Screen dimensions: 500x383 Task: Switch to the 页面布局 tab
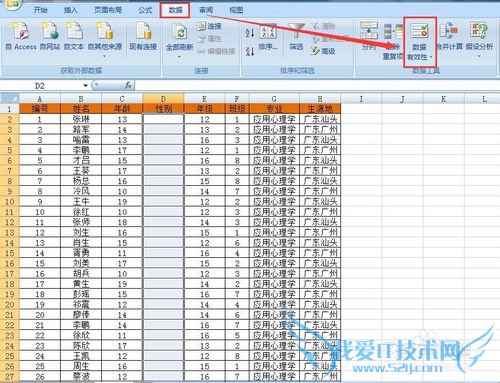108,10
